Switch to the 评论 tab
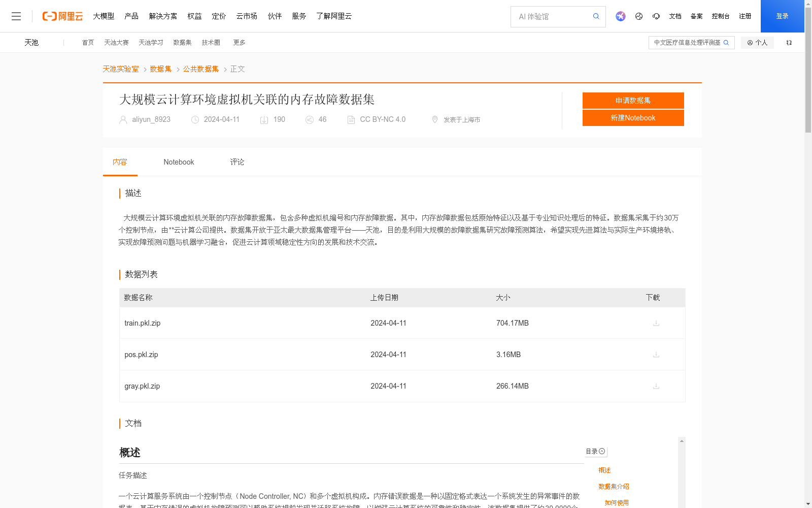The image size is (812, 508). coord(237,162)
